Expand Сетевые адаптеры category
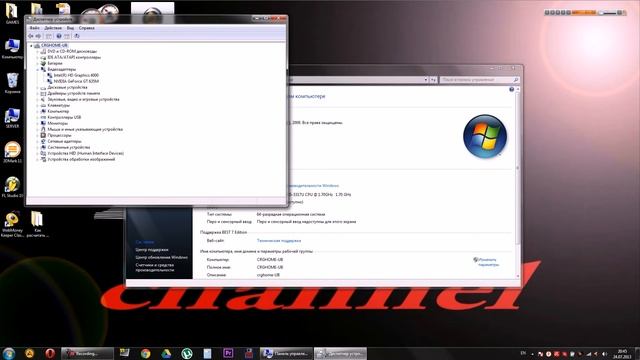Image resolution: width=640 pixels, height=360 pixels. (37, 141)
